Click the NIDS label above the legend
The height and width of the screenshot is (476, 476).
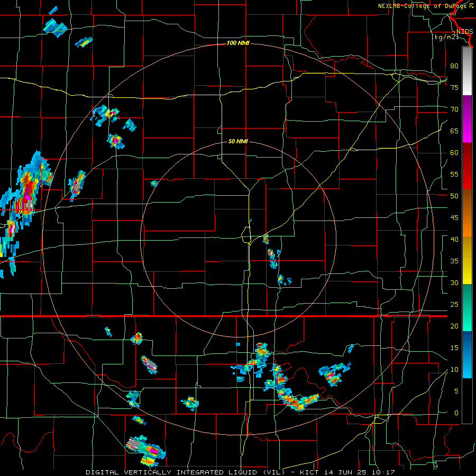click(x=465, y=32)
